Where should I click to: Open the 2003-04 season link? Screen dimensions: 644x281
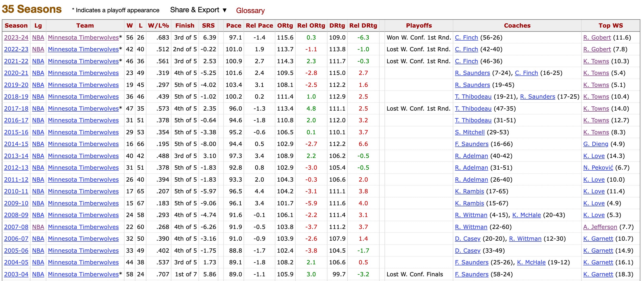click(x=16, y=274)
